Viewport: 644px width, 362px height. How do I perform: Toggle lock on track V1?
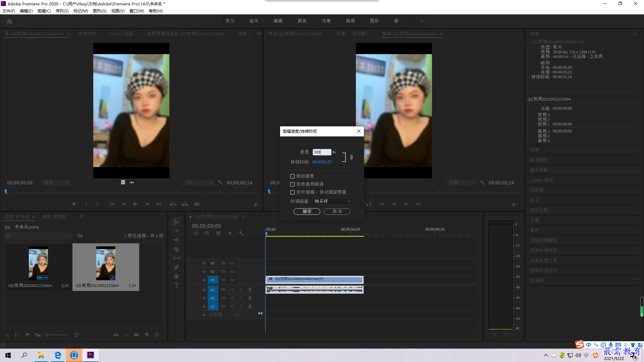point(204,280)
